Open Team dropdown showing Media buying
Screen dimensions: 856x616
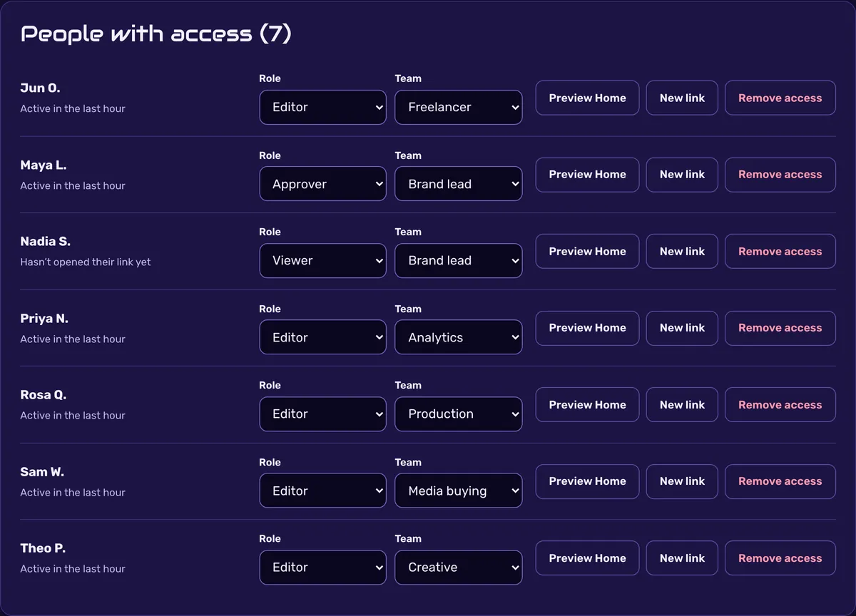pyautogui.click(x=458, y=491)
